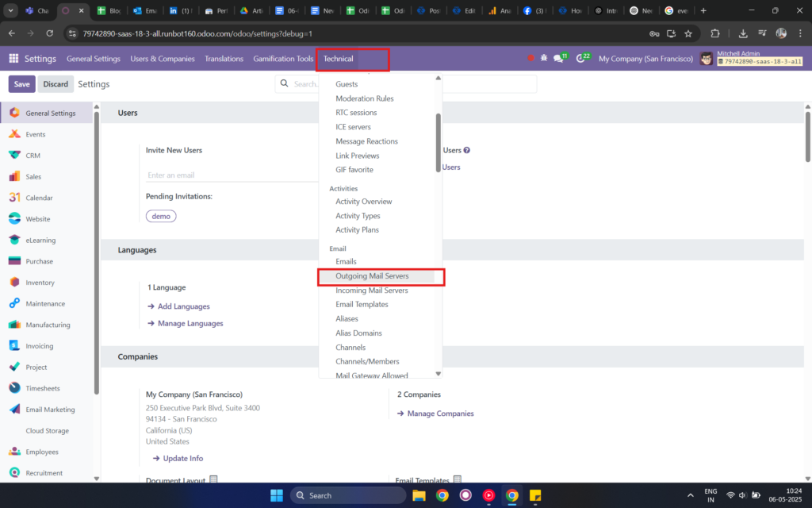Screen dimensions: 812x508
Task: Open Sticky Notes from taskbar
Action: [x=535, y=495]
